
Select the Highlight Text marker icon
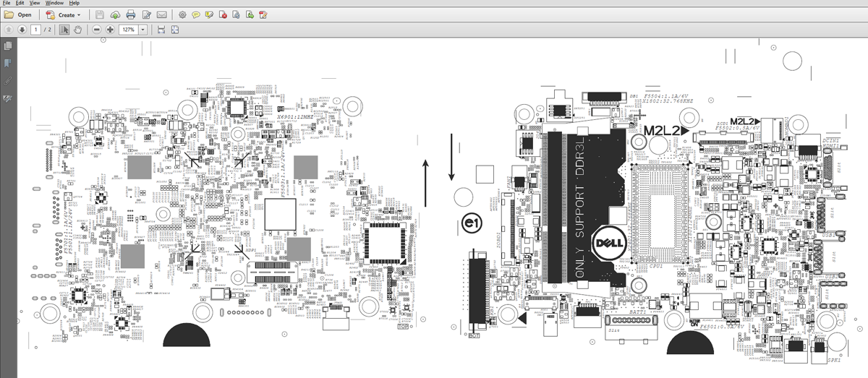(x=209, y=14)
